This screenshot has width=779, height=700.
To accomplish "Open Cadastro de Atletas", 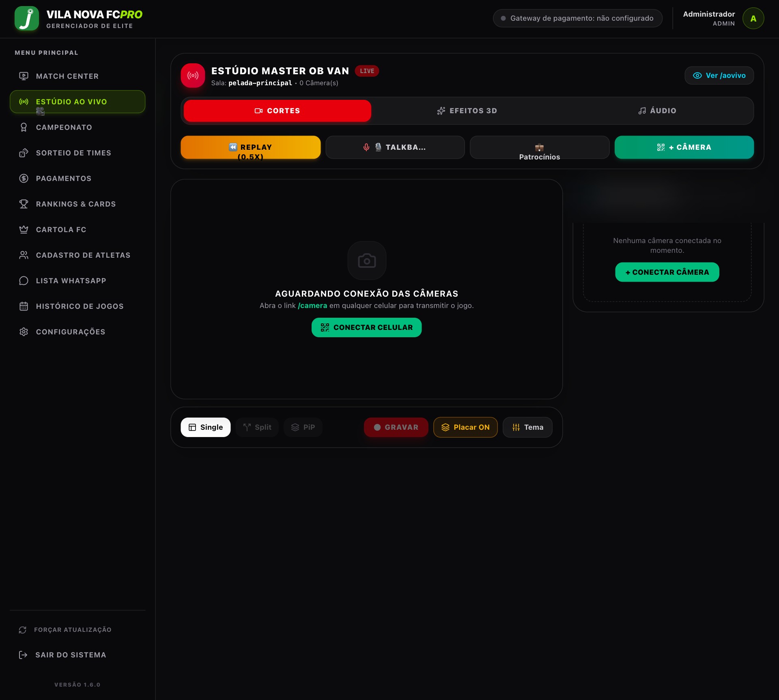I will click(x=77, y=255).
